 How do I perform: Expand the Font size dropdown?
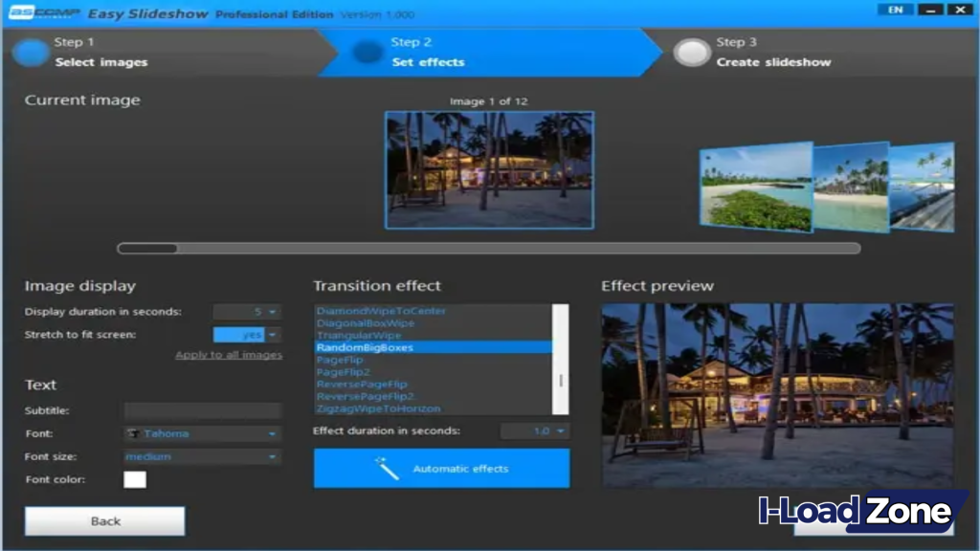coord(273,456)
